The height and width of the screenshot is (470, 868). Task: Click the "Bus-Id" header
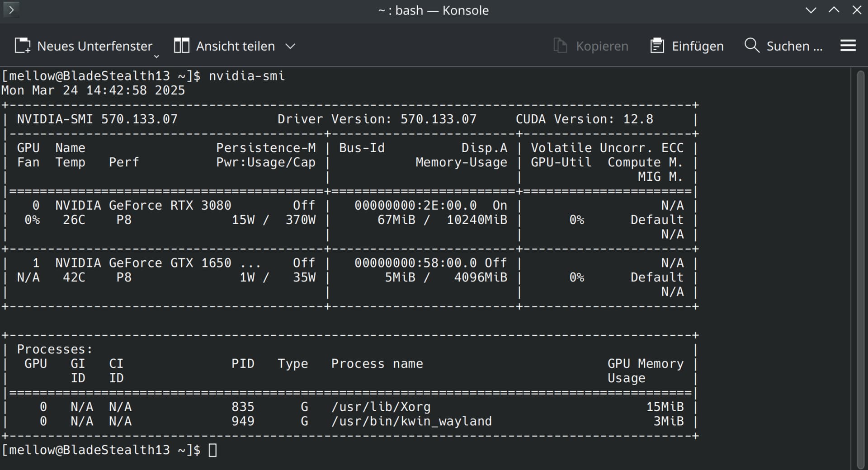click(362, 148)
